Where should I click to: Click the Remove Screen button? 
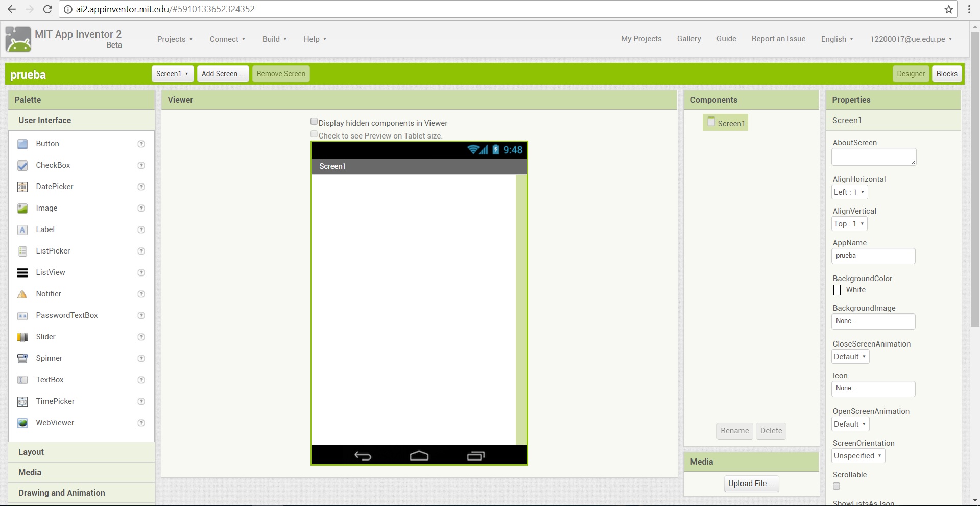281,74
